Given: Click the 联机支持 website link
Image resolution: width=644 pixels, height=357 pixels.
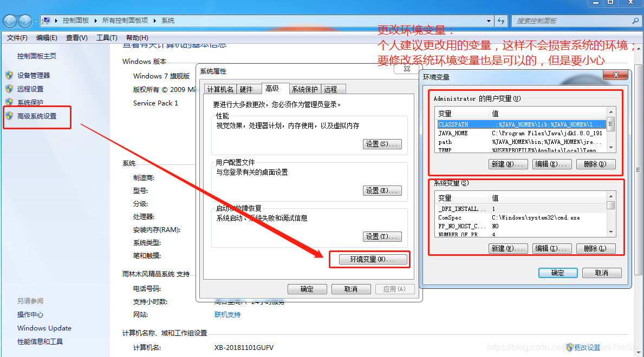Looking at the screenshot, I should coord(227,314).
